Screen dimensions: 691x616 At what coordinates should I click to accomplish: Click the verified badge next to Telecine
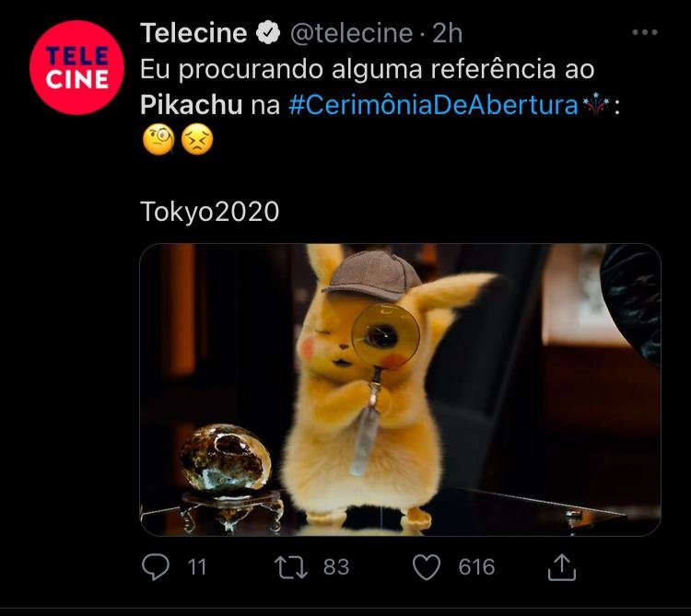coord(268,33)
